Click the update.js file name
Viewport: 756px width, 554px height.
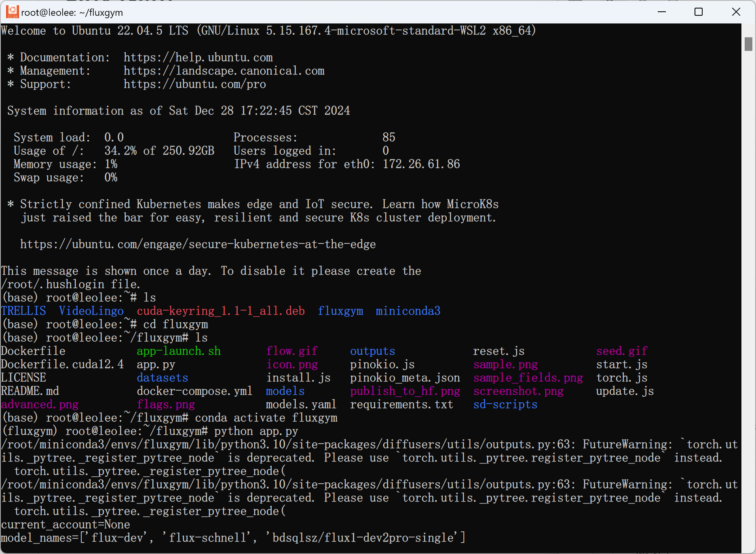coord(625,391)
